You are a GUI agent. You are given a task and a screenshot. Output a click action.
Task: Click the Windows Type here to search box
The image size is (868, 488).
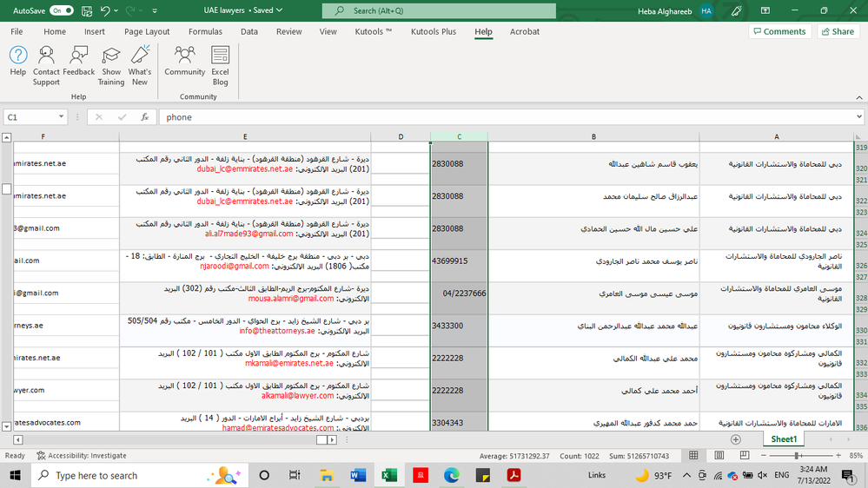coord(140,475)
